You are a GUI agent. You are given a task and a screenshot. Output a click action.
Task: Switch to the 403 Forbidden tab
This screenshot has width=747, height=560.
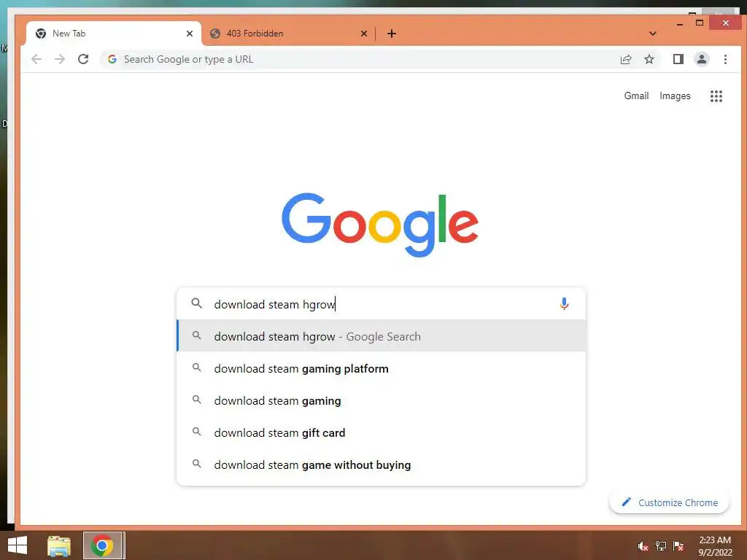point(289,34)
